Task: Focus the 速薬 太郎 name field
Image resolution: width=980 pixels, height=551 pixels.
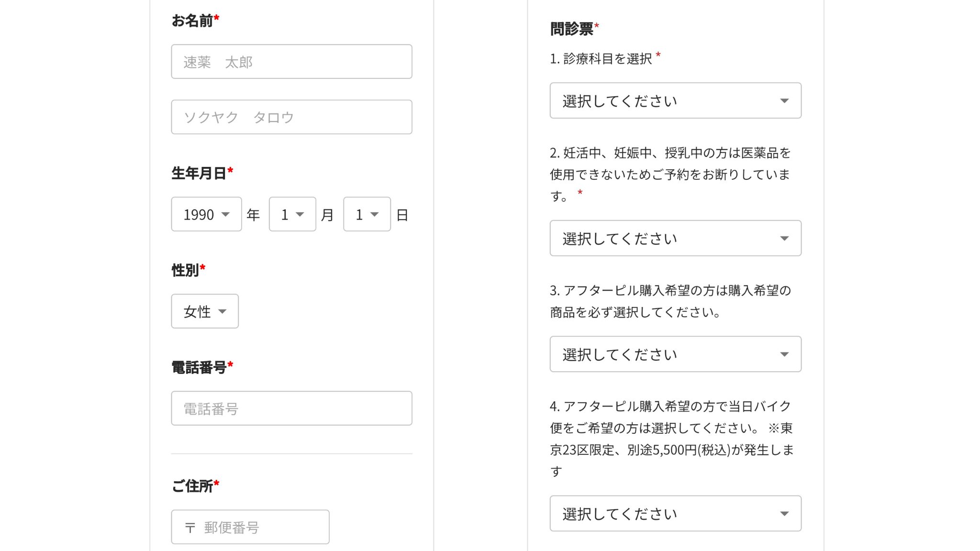Action: [291, 62]
